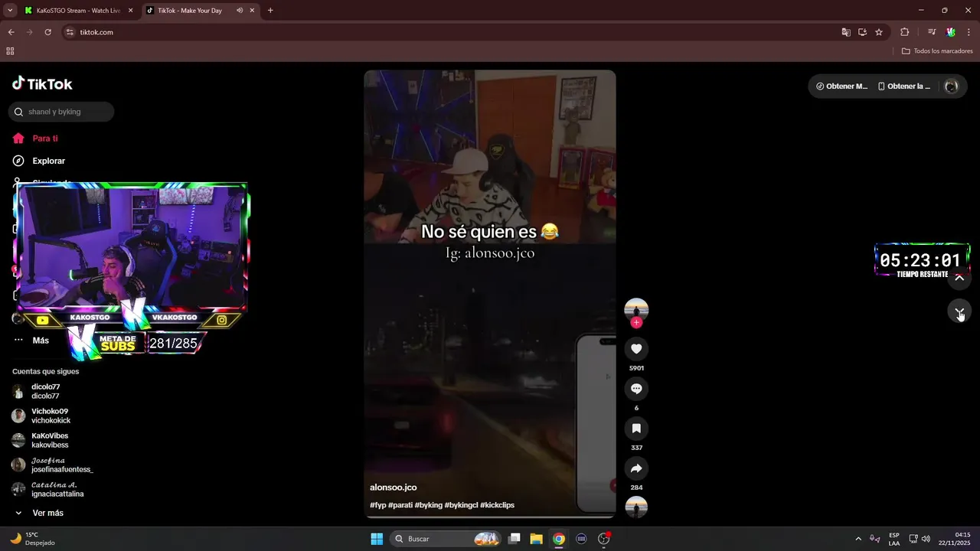Open the Windows Start menu

pos(377,539)
